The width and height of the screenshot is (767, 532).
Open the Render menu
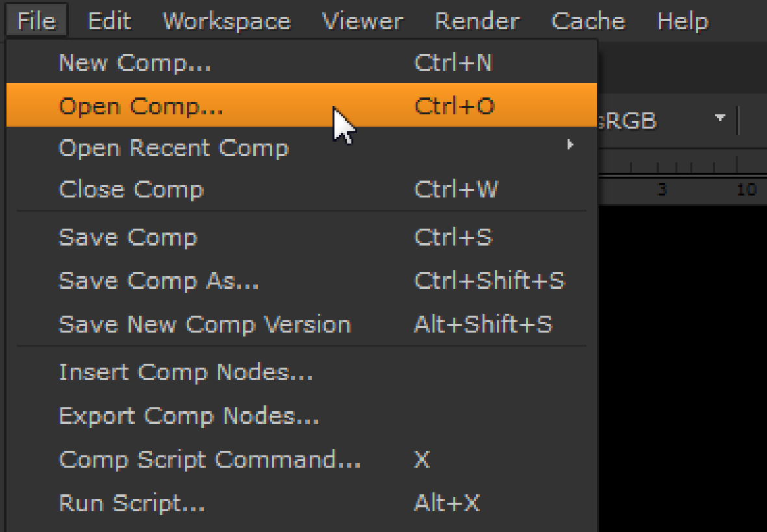(477, 21)
